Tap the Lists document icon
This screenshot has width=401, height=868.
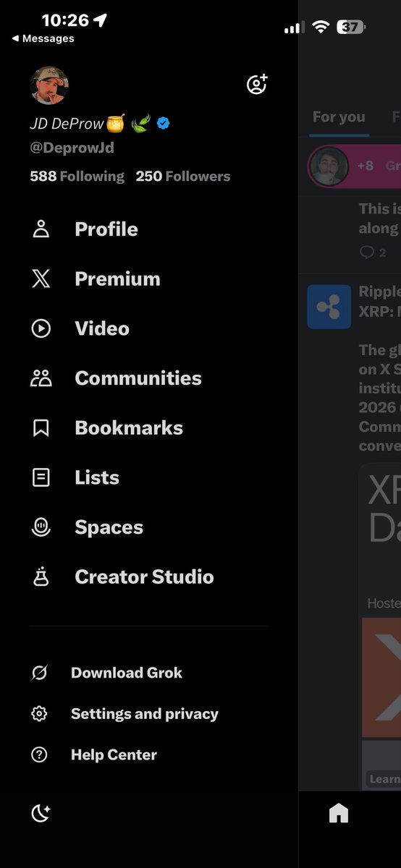click(x=41, y=477)
